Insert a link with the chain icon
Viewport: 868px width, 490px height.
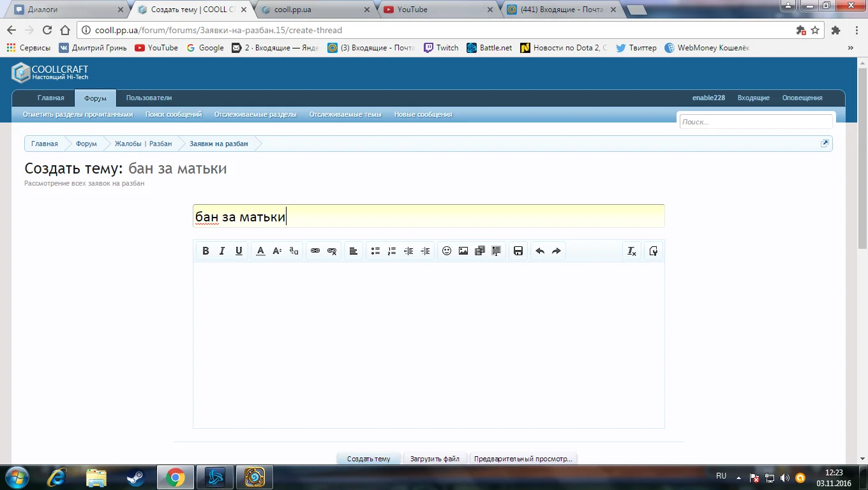tap(315, 251)
